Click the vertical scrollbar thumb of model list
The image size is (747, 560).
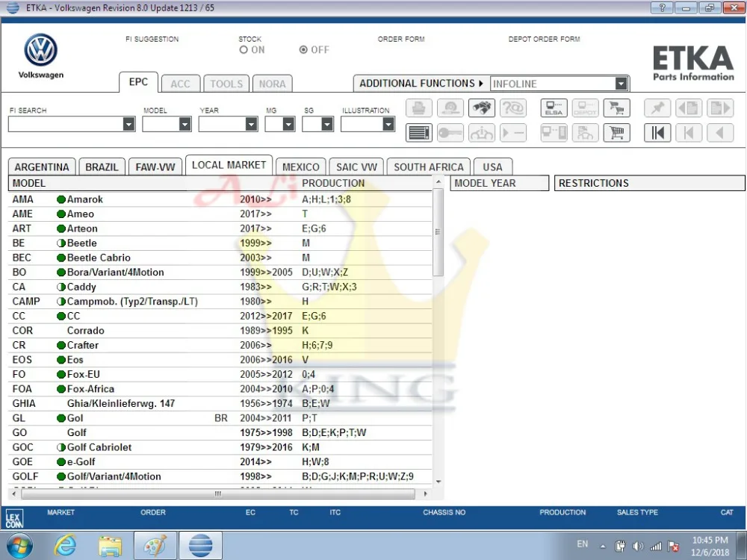438,232
